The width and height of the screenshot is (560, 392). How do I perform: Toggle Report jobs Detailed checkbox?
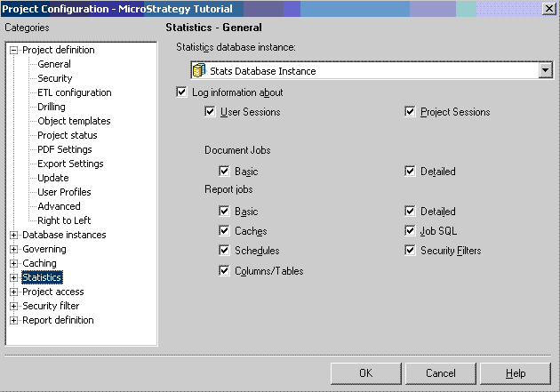410,212
